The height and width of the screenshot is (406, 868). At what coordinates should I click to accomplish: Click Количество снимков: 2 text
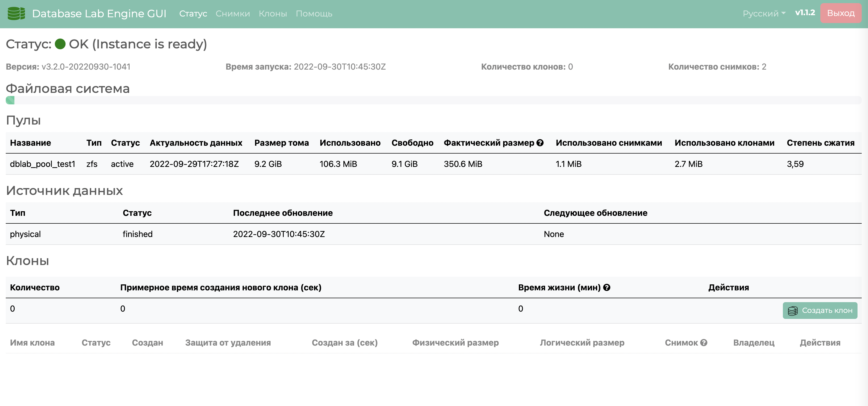tap(717, 67)
